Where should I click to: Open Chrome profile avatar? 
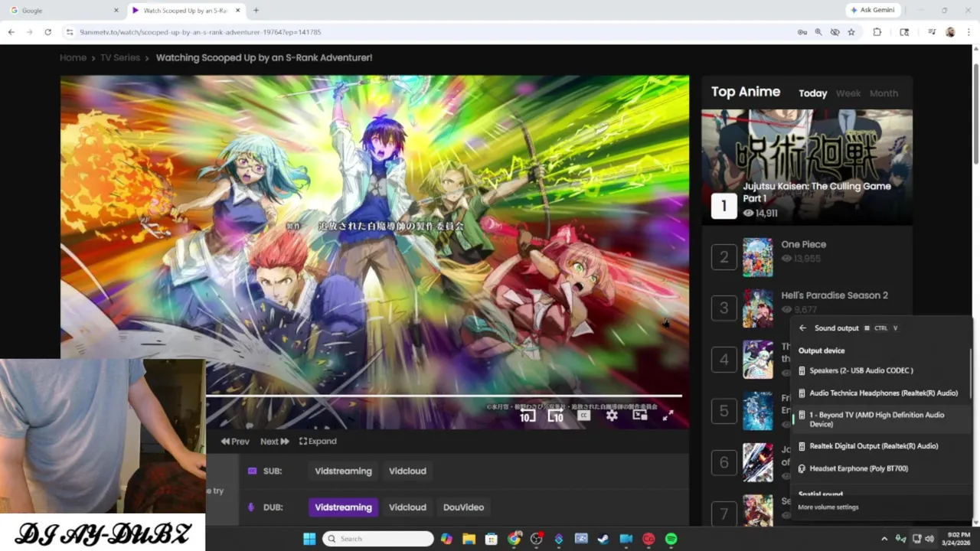pos(950,32)
